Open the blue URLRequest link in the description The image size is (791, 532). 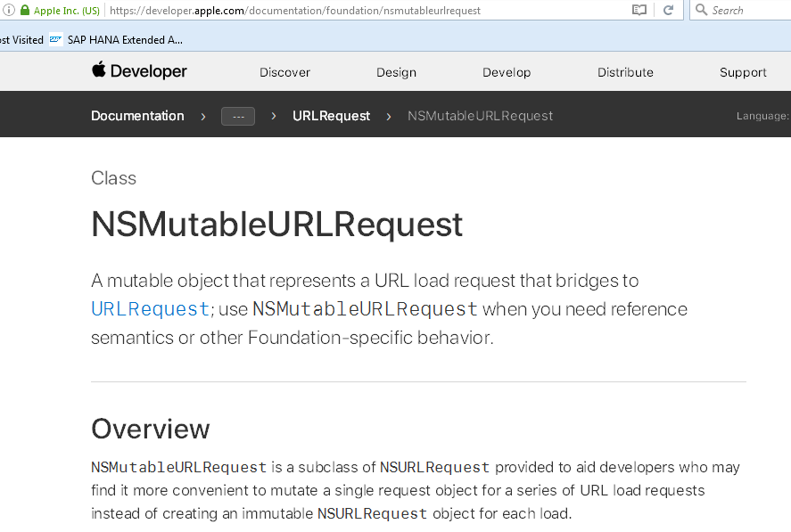pyautogui.click(x=150, y=309)
